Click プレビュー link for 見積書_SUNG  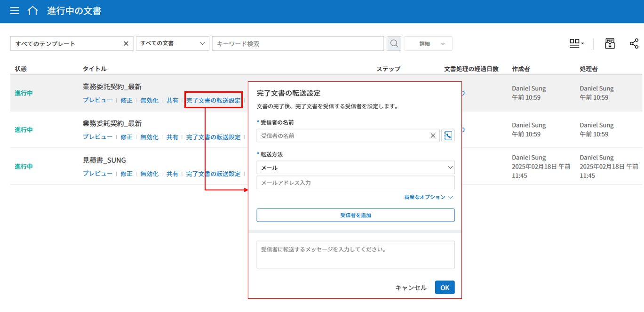97,174
